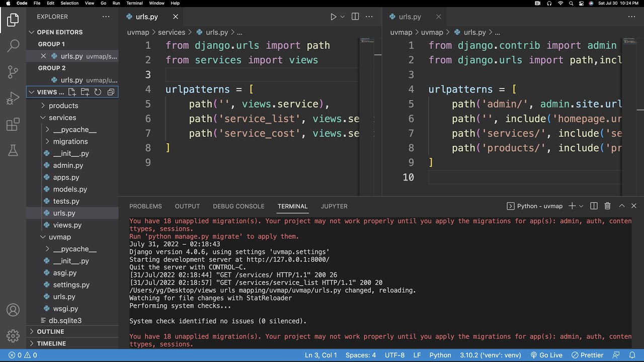Open the Testing flask view
644x362 pixels.
[x=13, y=150]
